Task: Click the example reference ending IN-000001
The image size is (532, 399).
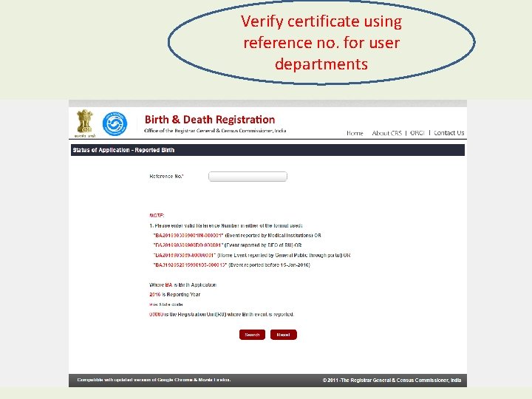Action: click(188, 235)
